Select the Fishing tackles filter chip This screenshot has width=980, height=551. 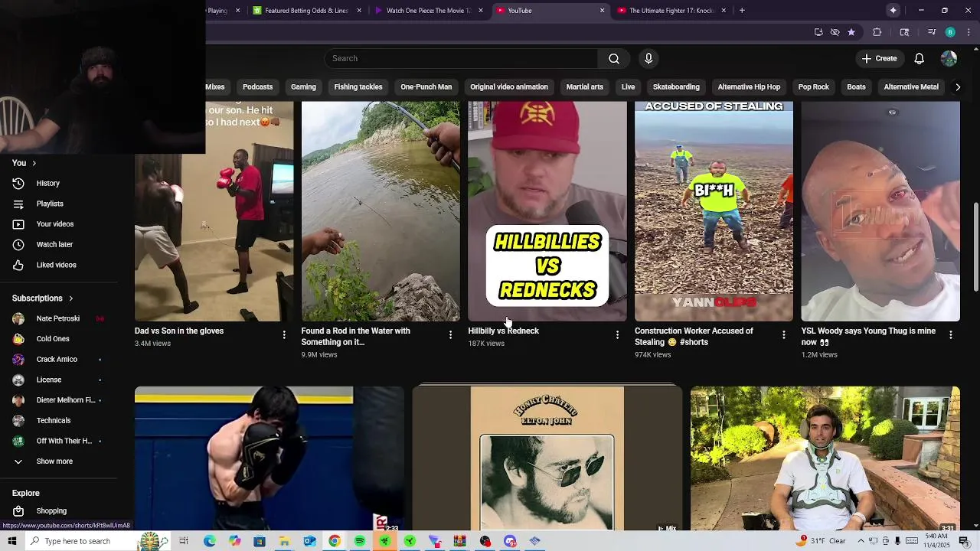358,87
